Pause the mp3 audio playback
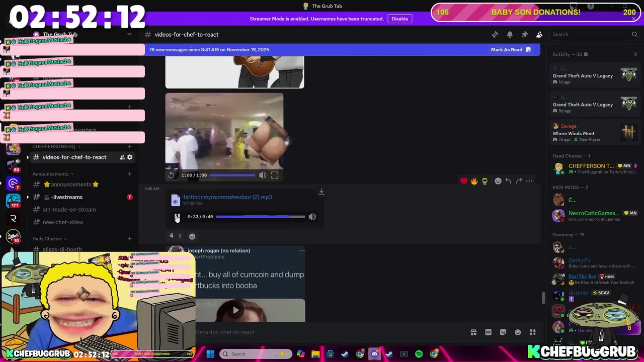Screen dimensions: 644x362 point(177,217)
